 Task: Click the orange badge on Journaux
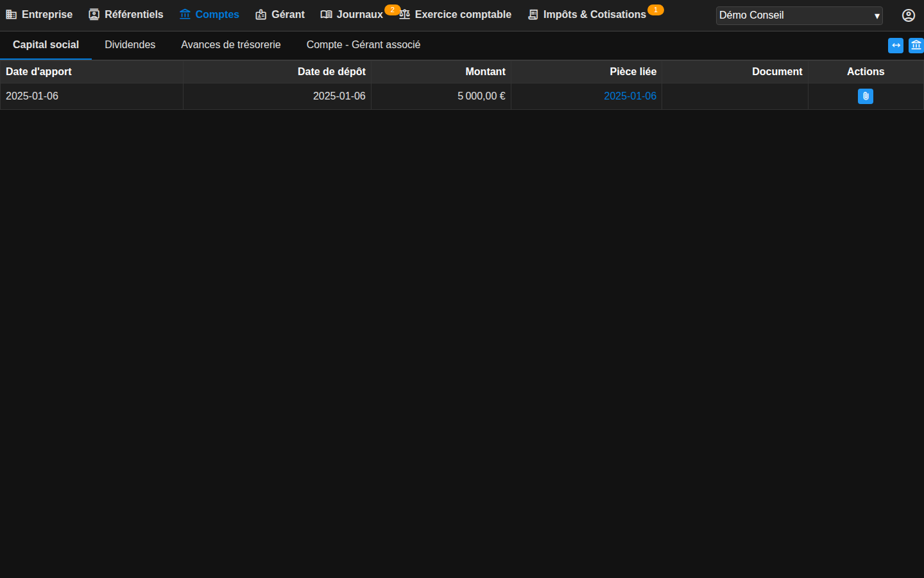[392, 10]
